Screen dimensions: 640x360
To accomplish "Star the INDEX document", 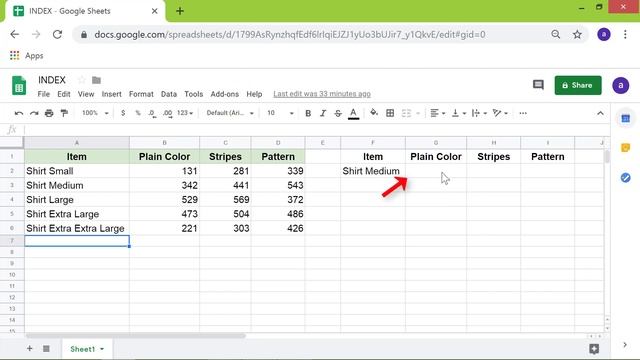I will (81, 80).
